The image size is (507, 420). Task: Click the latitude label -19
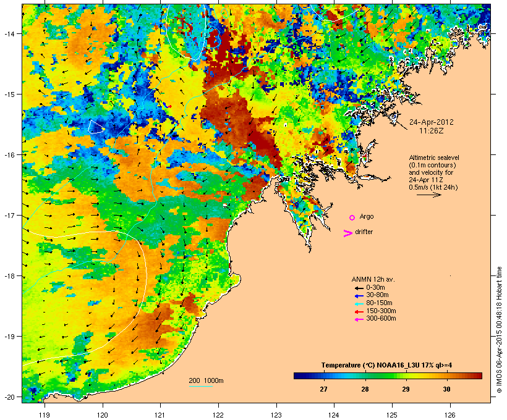point(9,337)
